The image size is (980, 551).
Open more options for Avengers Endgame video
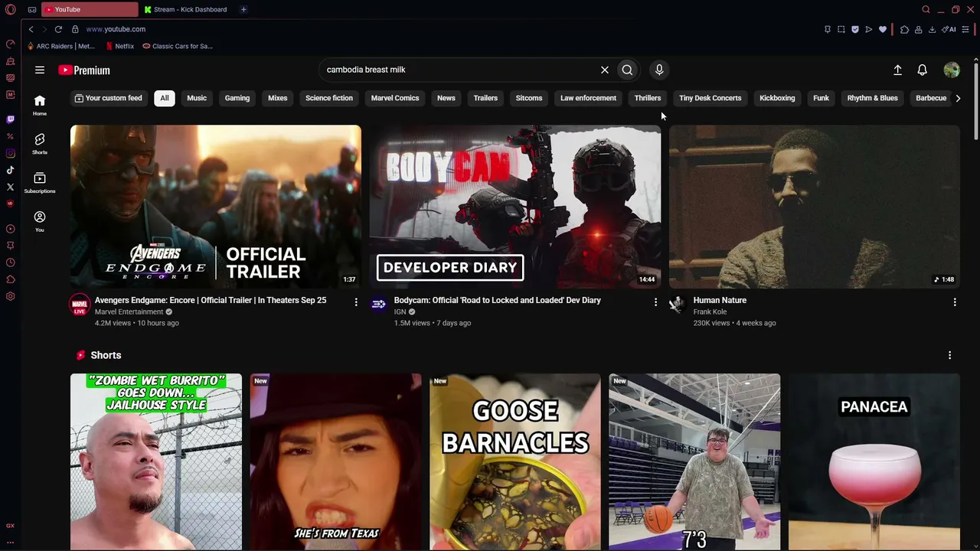tap(356, 302)
